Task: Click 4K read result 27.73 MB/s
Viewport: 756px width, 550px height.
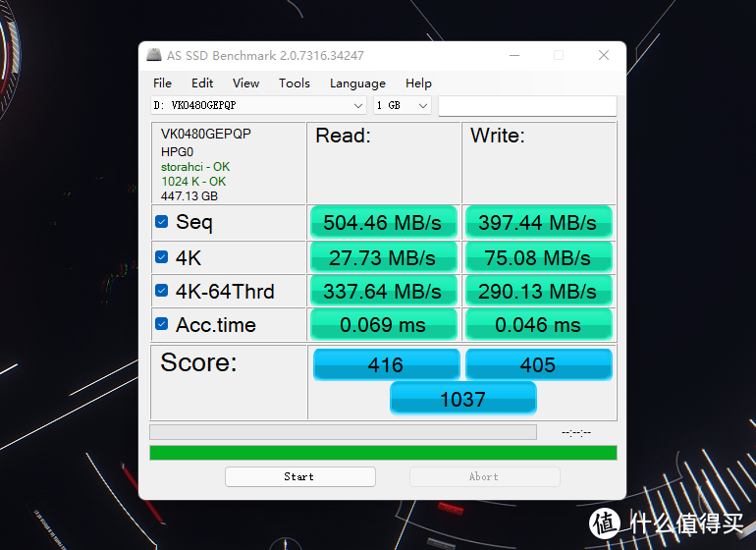Action: [x=383, y=257]
